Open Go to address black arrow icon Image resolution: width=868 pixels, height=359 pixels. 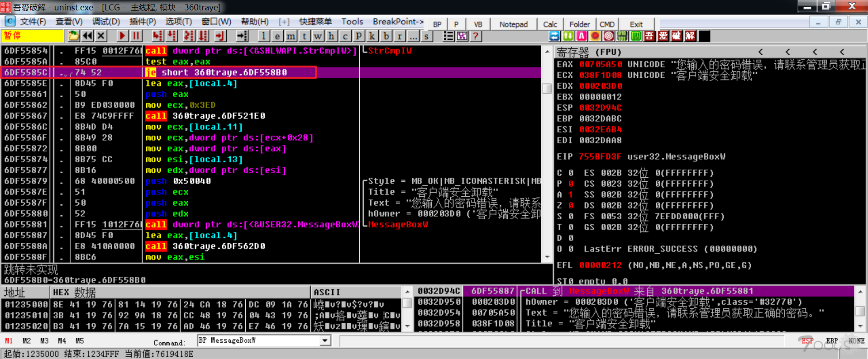(x=242, y=36)
